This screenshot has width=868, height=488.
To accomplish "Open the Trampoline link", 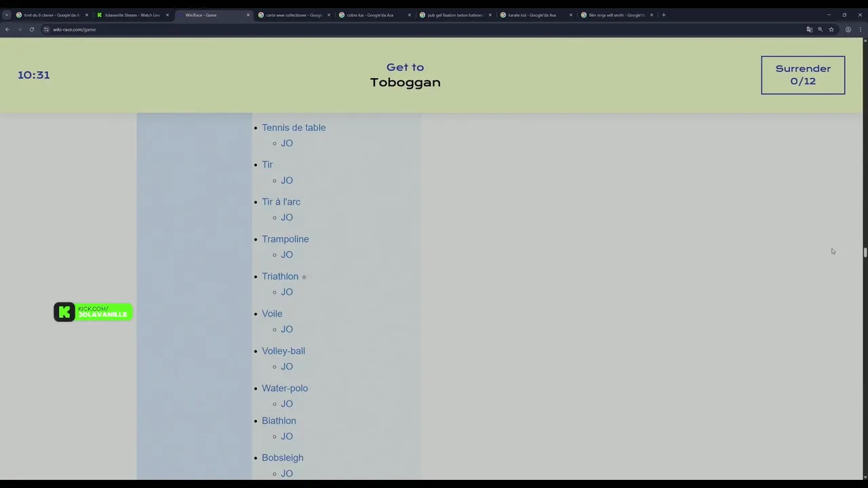I will 285,239.
